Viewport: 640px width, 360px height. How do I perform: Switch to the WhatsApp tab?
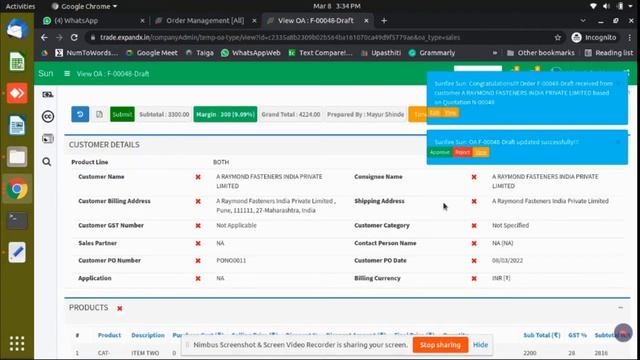point(94,20)
